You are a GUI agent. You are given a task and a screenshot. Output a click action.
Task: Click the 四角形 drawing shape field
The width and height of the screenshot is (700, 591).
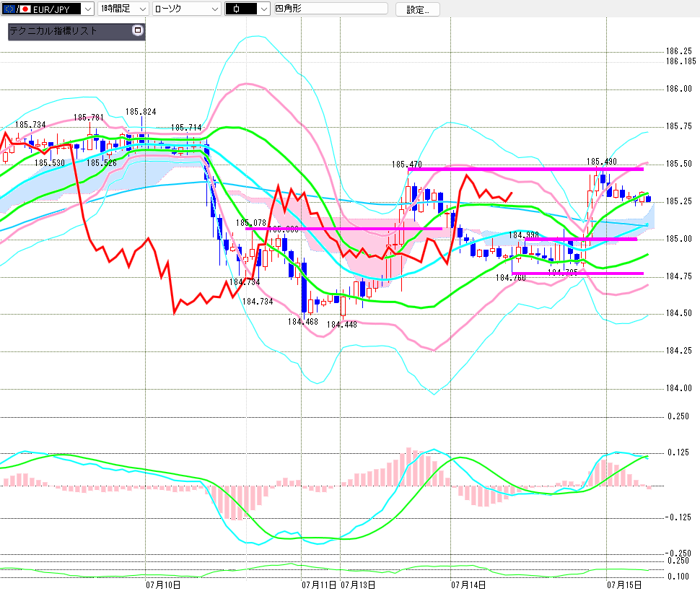tap(331, 9)
